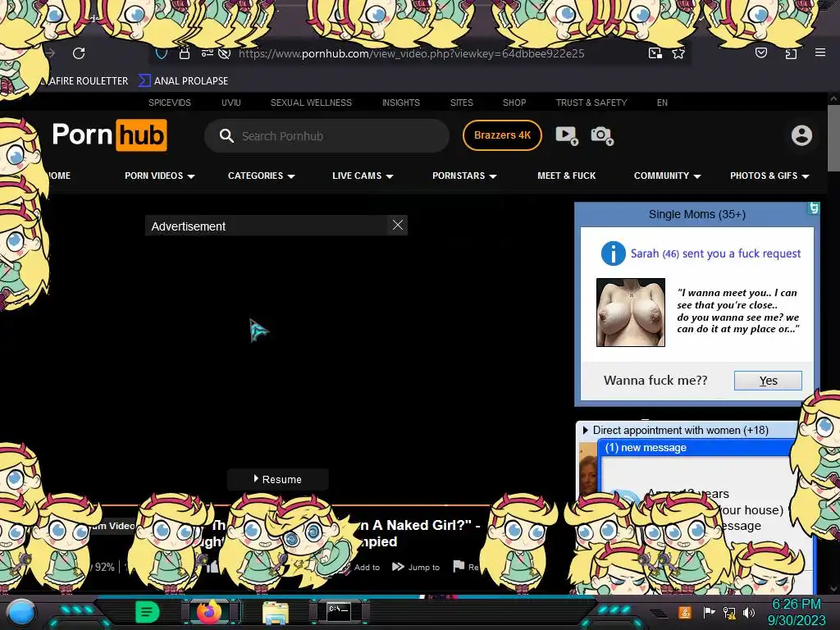This screenshot has height=630, width=840.
Task: Click the page vertical scrollbar thumb
Action: [x=833, y=138]
